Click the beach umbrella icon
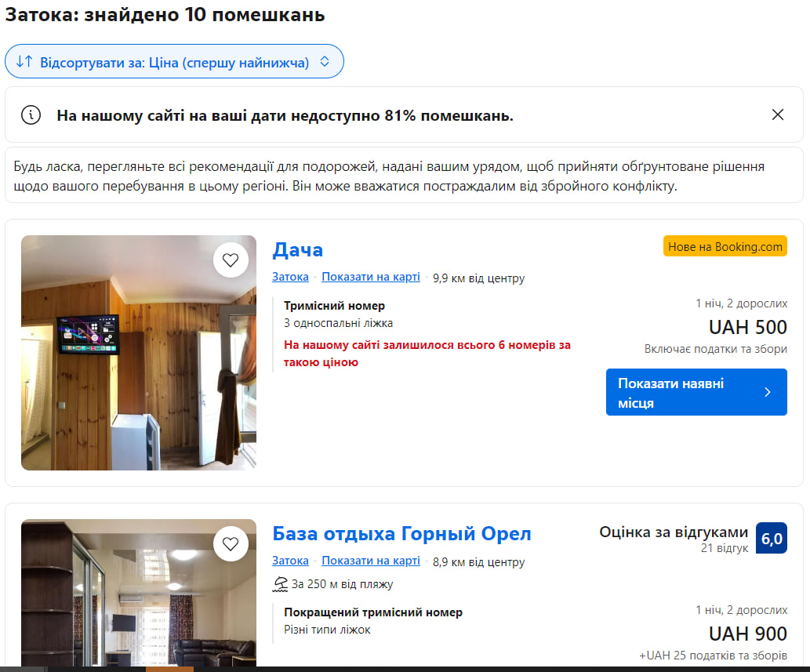Image resolution: width=810 pixels, height=672 pixels. [280, 584]
